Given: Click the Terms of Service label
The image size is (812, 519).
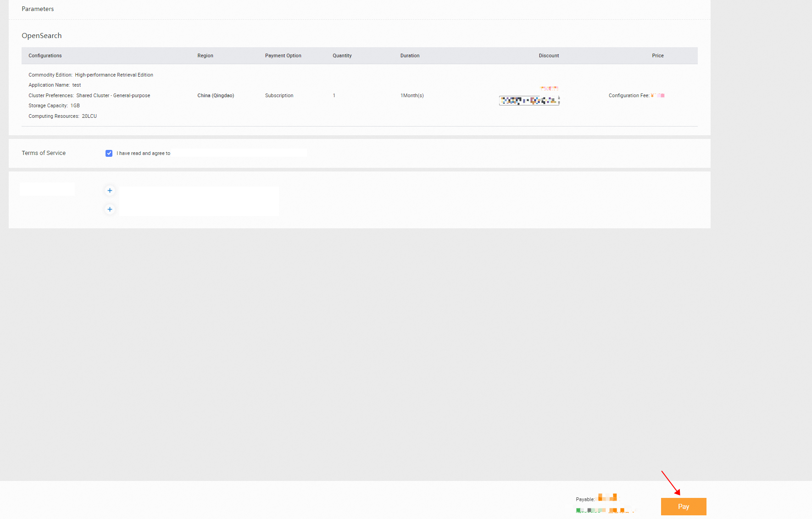Looking at the screenshot, I should pos(44,153).
